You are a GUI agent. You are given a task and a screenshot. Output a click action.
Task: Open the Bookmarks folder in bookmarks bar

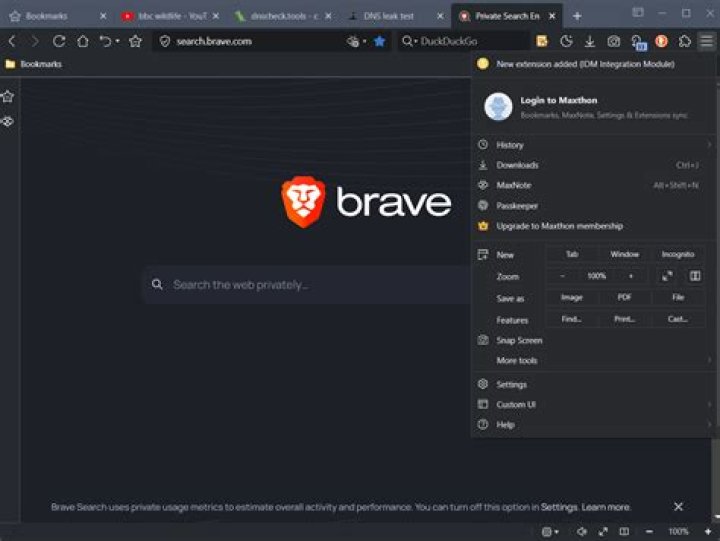click(34, 64)
